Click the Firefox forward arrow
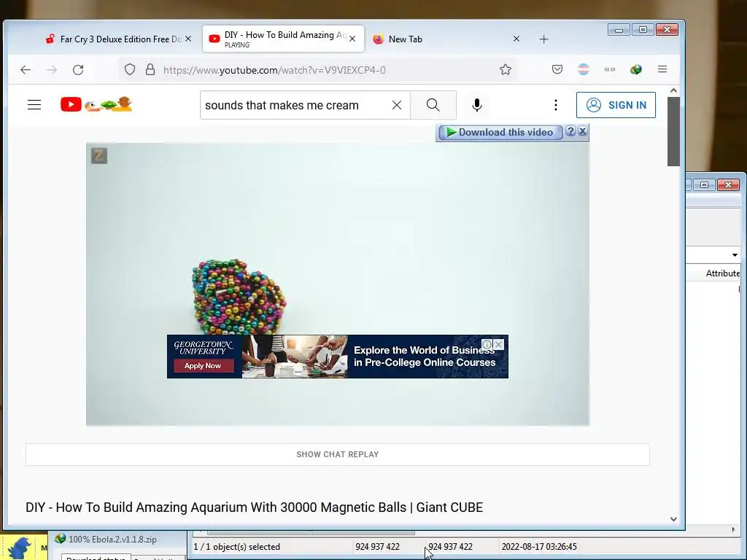Image resolution: width=747 pixels, height=560 pixels. (52, 70)
